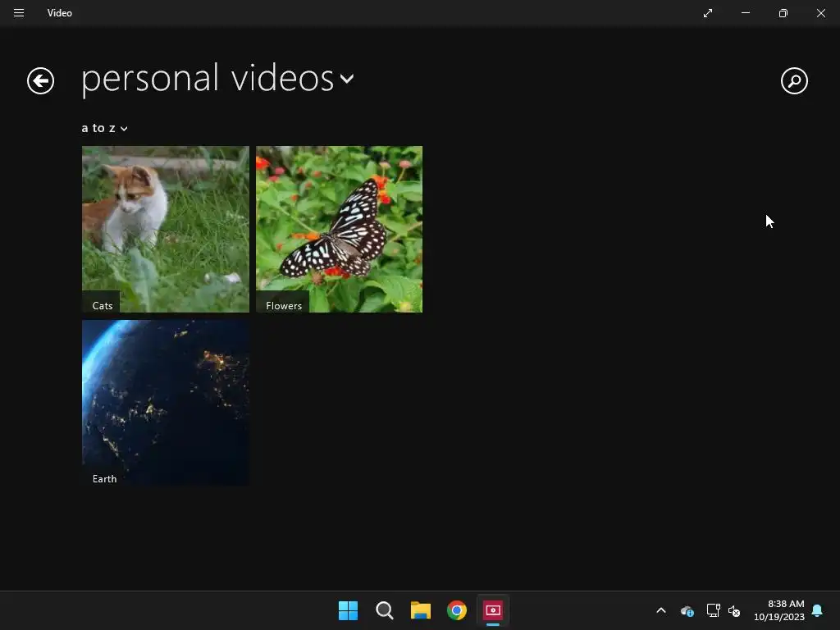This screenshot has height=630, width=840.
Task: Minimize the Video window
Action: pos(745,13)
